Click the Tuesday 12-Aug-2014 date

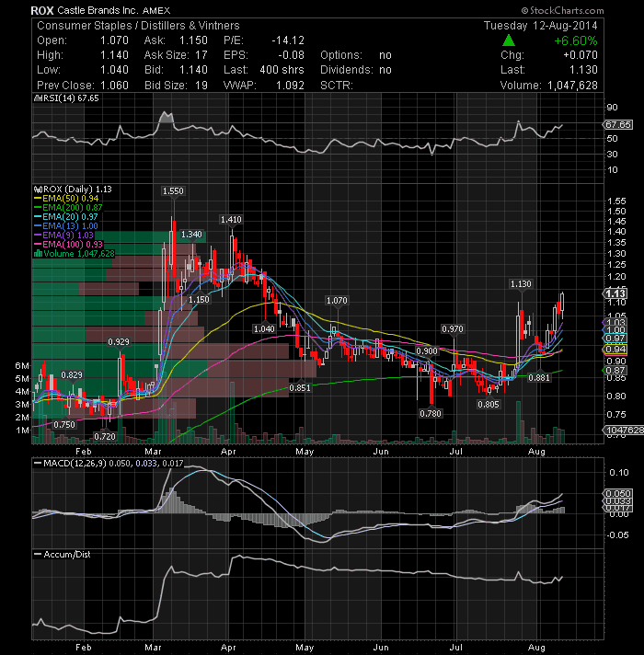coord(540,26)
